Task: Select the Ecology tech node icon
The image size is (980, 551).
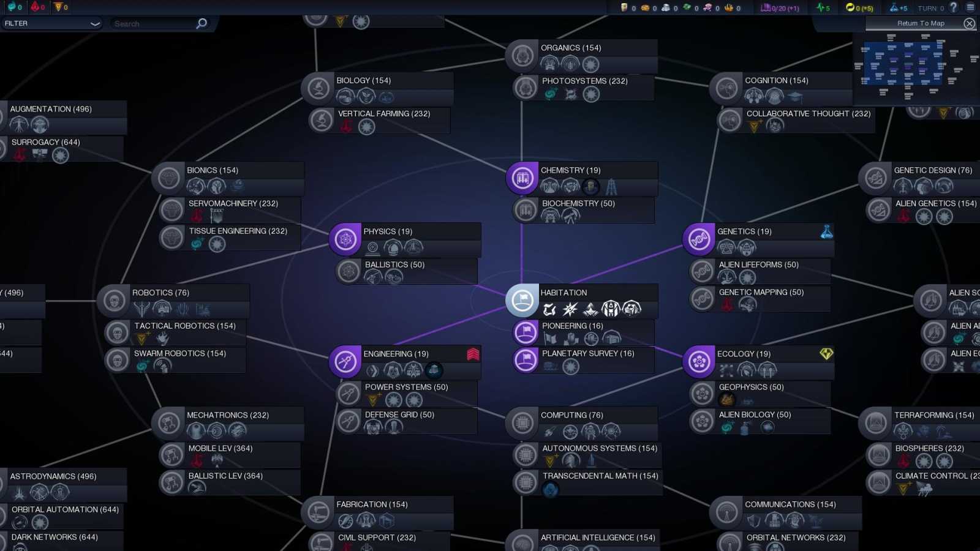Action: [x=699, y=362]
